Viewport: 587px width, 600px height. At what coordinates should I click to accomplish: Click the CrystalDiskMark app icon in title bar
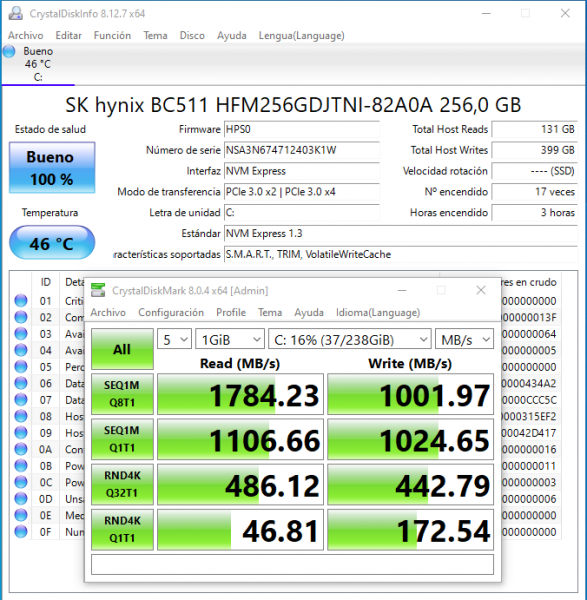98,290
